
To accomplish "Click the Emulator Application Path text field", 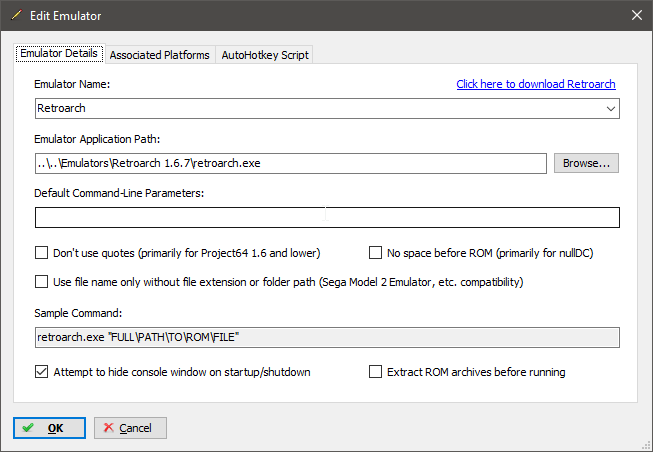I will tap(291, 163).
